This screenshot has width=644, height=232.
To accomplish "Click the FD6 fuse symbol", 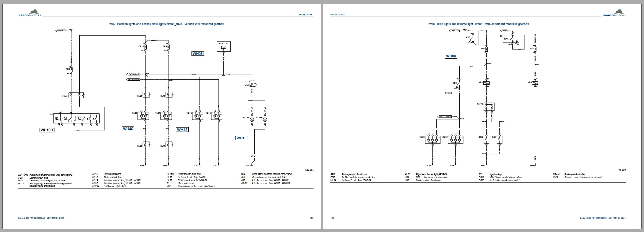I will pyautogui.click(x=535, y=49).
